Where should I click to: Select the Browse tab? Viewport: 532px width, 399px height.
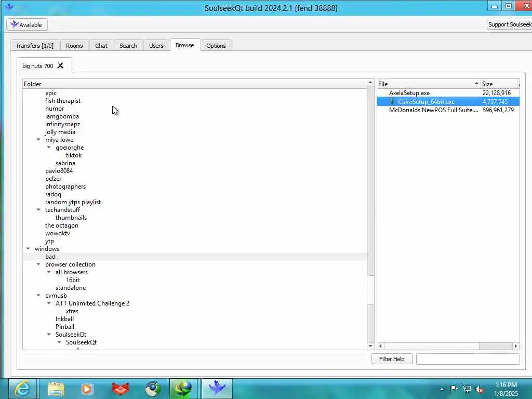point(185,45)
